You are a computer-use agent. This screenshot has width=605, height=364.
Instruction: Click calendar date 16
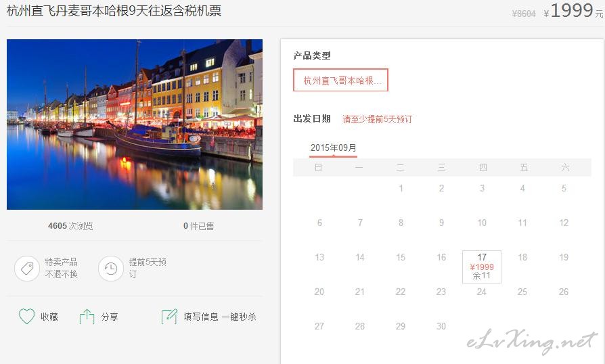tap(441, 257)
